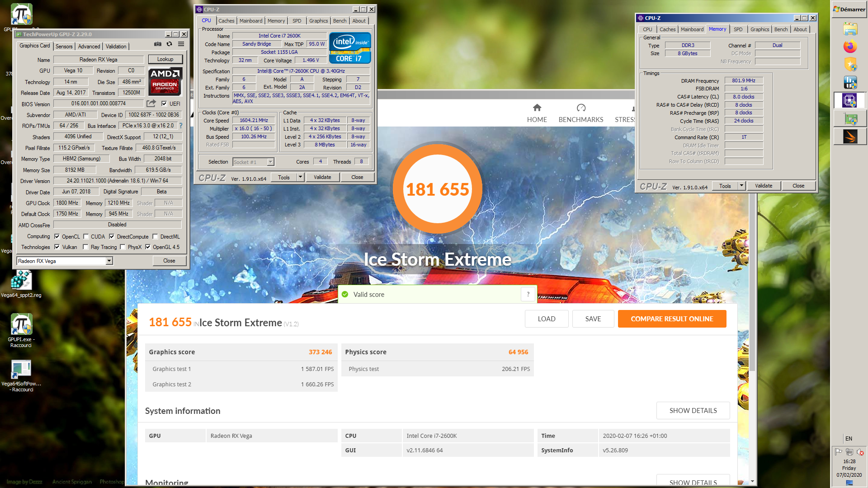Viewport: 868px width, 488px height.
Task: Click the HOME icon in 3DMark
Action: [537, 108]
